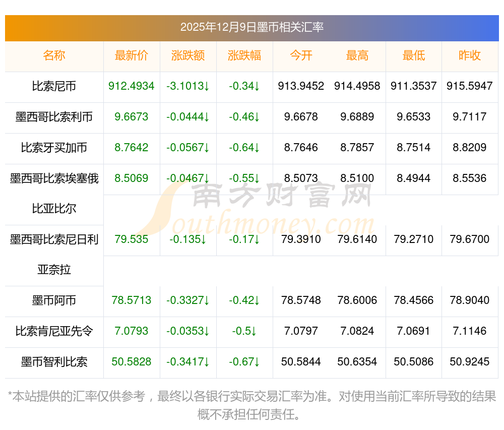Select the 最高 column header
Image resolution: width=504 pixels, height=430 pixels.
point(357,55)
